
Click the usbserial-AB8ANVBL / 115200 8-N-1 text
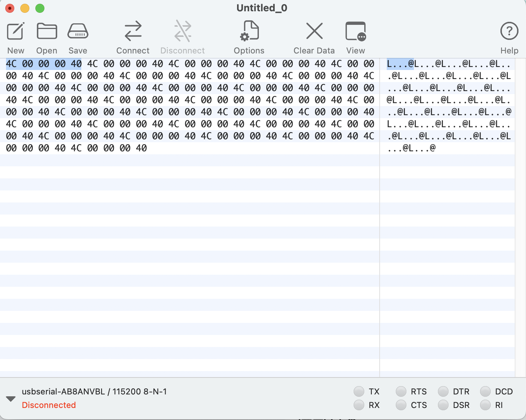(94, 391)
